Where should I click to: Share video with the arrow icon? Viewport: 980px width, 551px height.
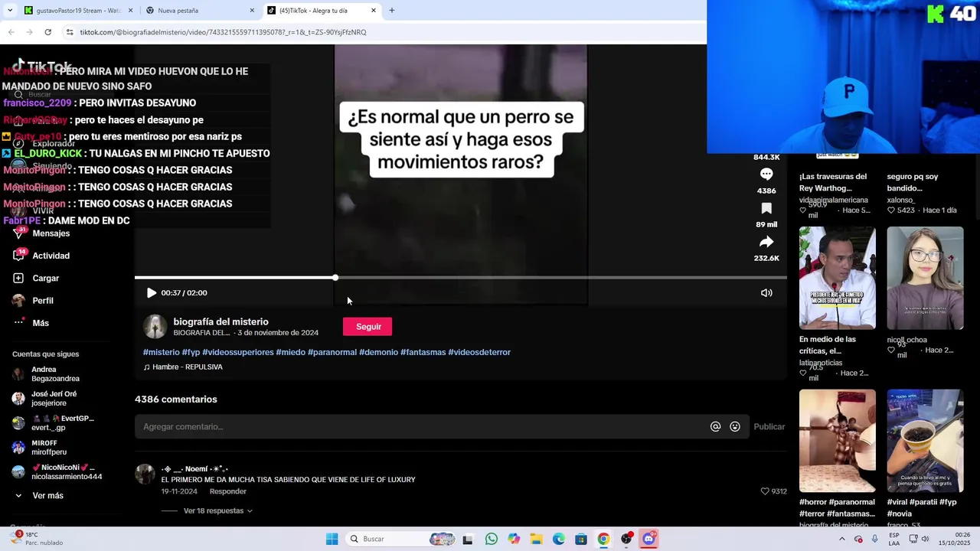click(766, 242)
